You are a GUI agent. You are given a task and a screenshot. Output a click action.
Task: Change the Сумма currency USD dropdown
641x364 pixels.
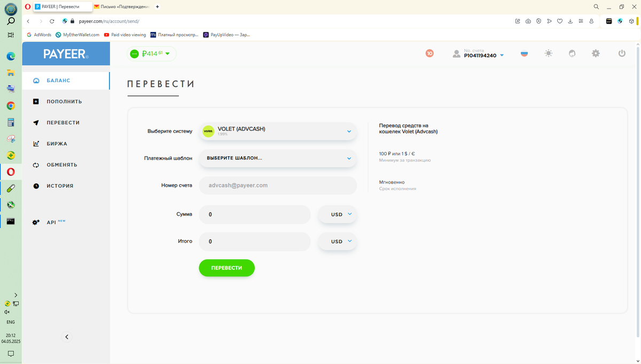click(x=337, y=214)
